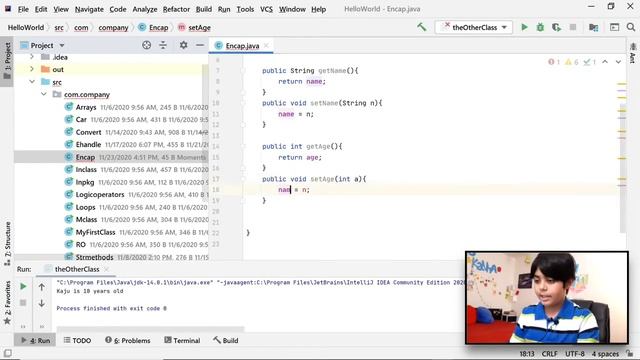Viewport: 640px width, 360px height.
Task: Open the Navigate menu
Action: click(89, 9)
